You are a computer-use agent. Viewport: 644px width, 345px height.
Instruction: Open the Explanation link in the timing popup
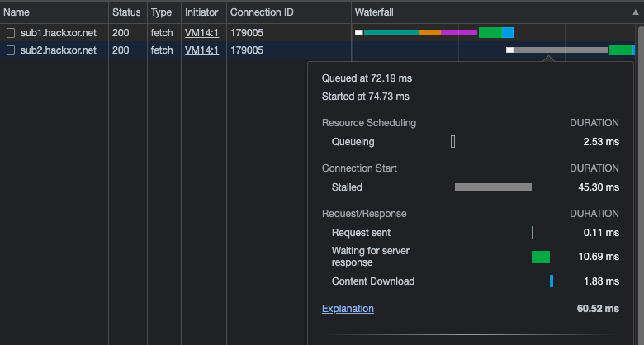[x=347, y=309]
